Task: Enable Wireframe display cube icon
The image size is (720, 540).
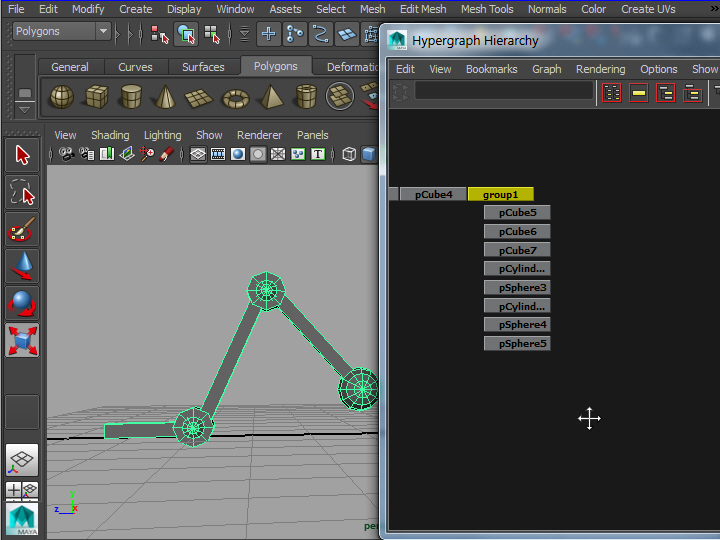Action: [x=349, y=154]
